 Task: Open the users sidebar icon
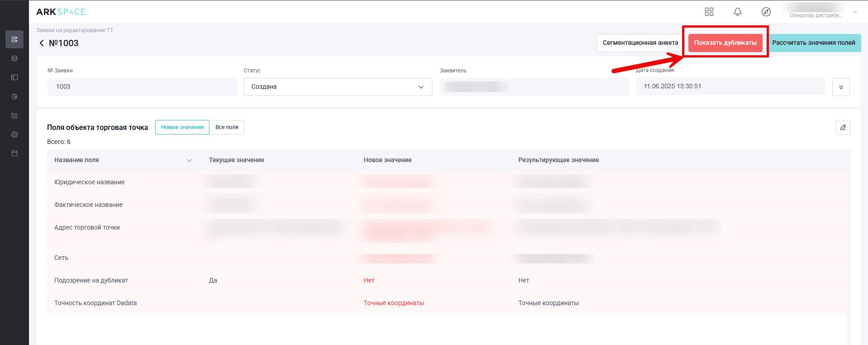pos(14,115)
